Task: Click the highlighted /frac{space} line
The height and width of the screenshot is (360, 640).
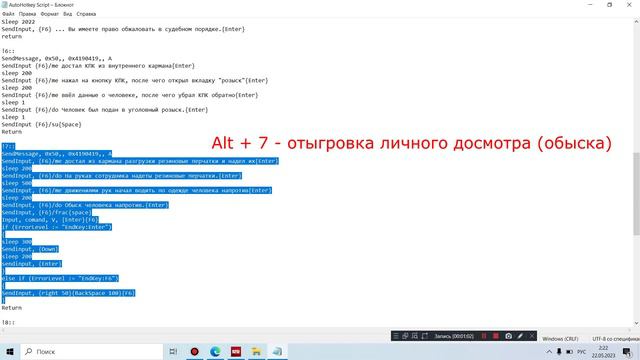Action: pos(47,212)
